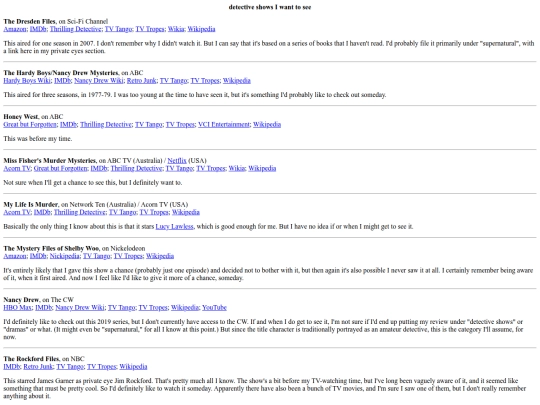Open Acorn TV link under Miss Fisher's
The width and height of the screenshot is (540, 405).
[17, 168]
